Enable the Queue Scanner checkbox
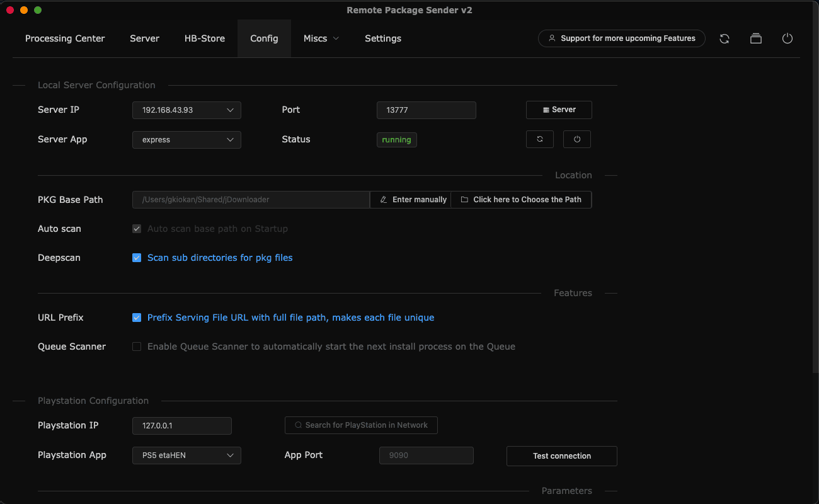The height and width of the screenshot is (504, 819). [137, 346]
